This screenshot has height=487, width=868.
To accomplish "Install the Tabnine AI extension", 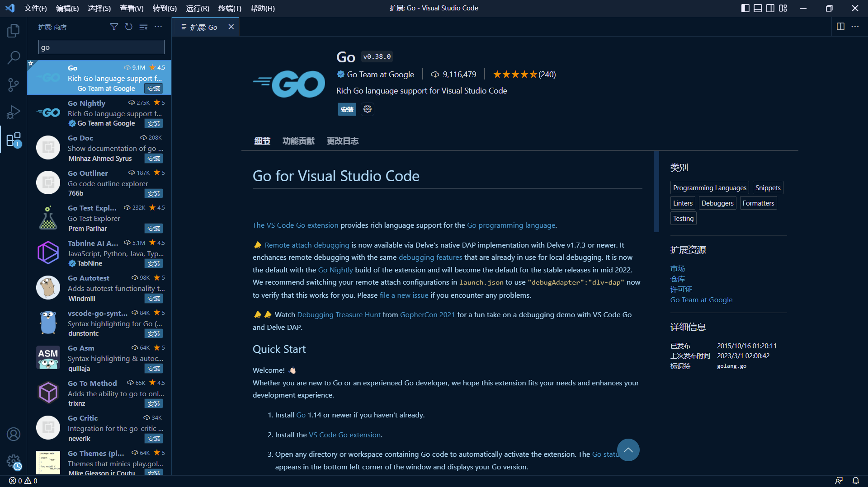I will click(x=154, y=264).
